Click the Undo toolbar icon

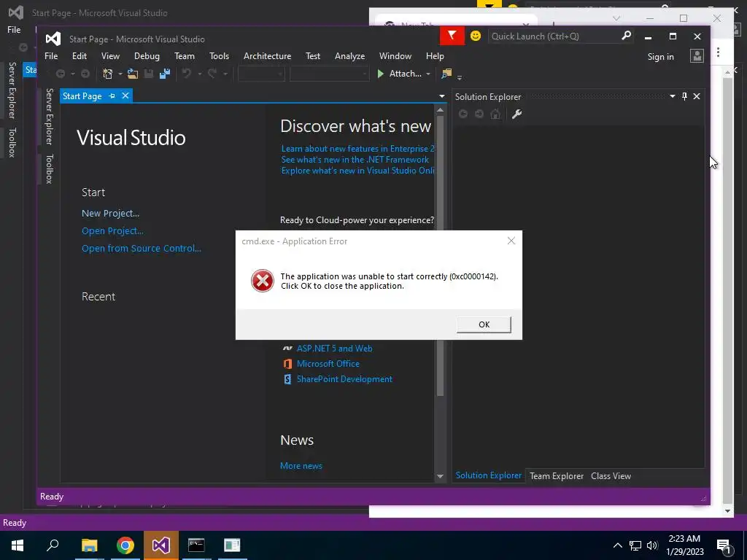187,74
